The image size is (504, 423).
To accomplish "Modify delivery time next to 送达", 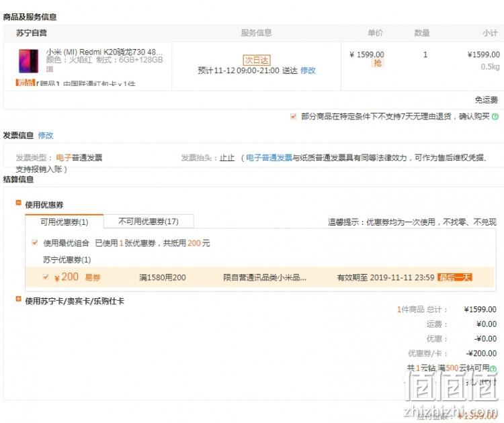I will pos(308,70).
